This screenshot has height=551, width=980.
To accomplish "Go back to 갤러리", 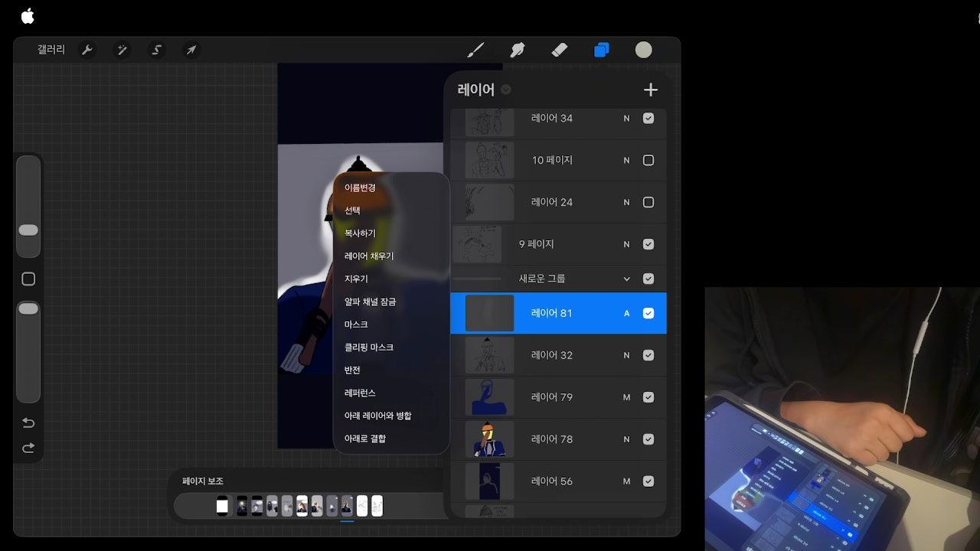I will tap(51, 50).
